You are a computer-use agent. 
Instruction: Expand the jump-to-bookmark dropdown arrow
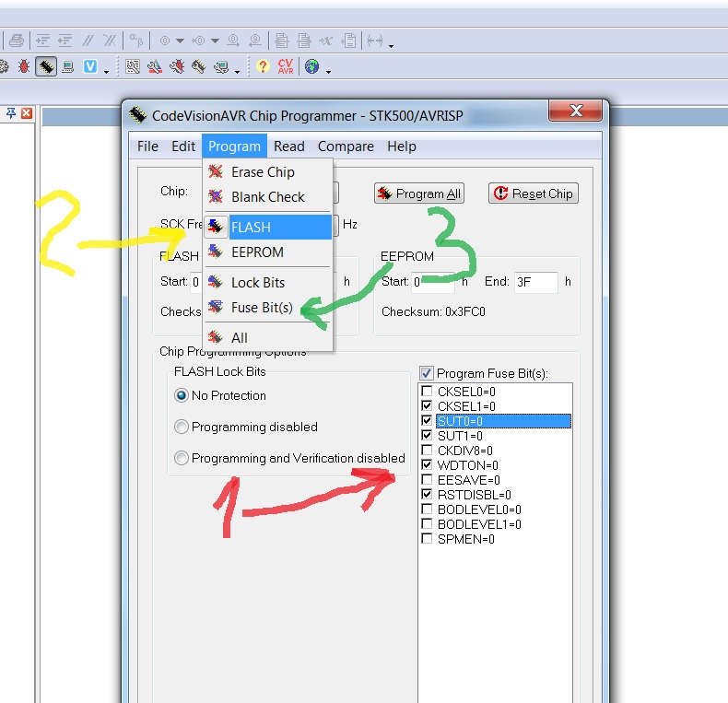pos(215,41)
